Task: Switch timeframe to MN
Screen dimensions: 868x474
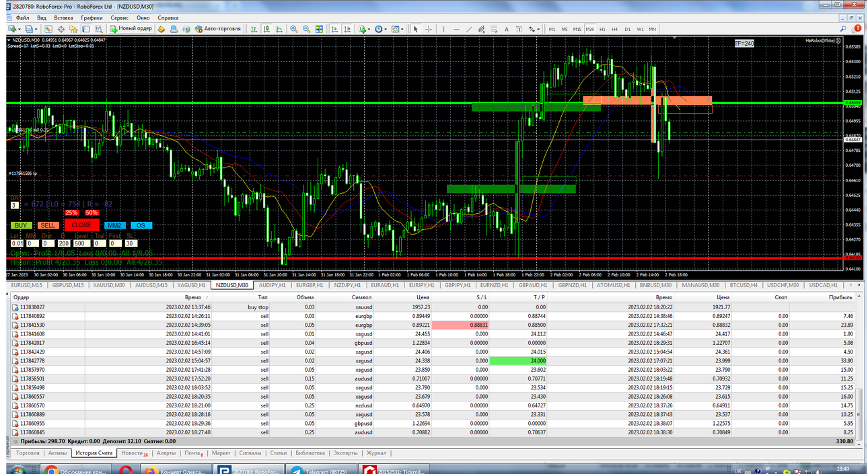Action: point(653,29)
